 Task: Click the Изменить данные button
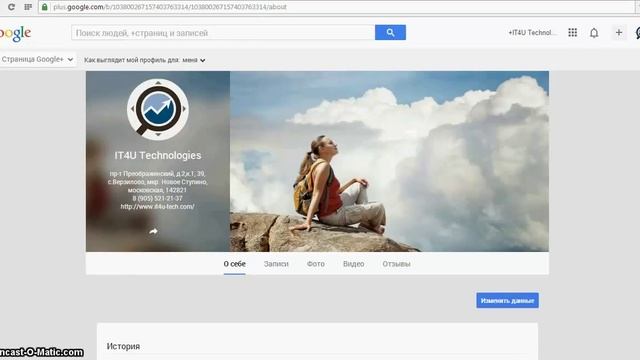pyautogui.click(x=507, y=300)
